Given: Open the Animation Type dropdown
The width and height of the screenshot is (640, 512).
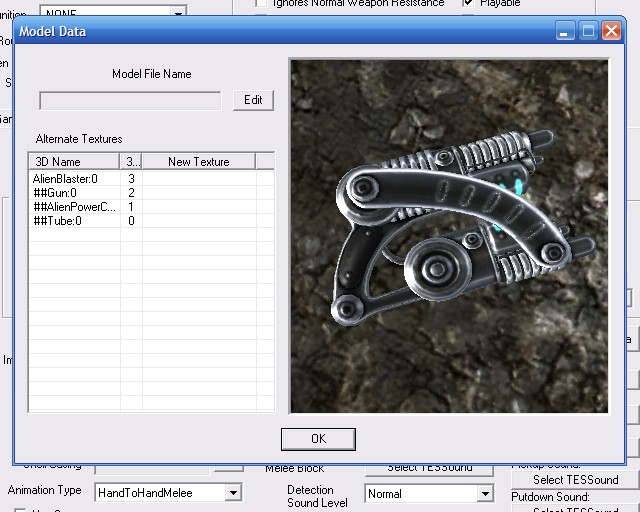Looking at the screenshot, I should [x=232, y=492].
